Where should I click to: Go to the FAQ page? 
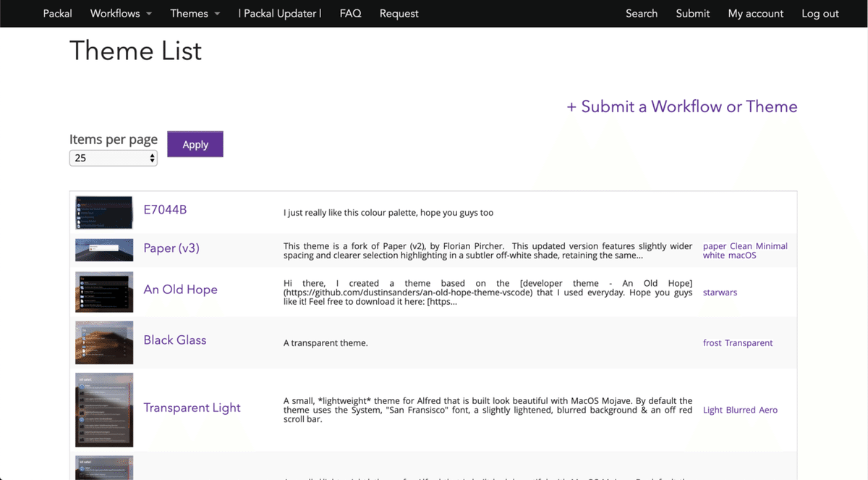pyautogui.click(x=350, y=13)
